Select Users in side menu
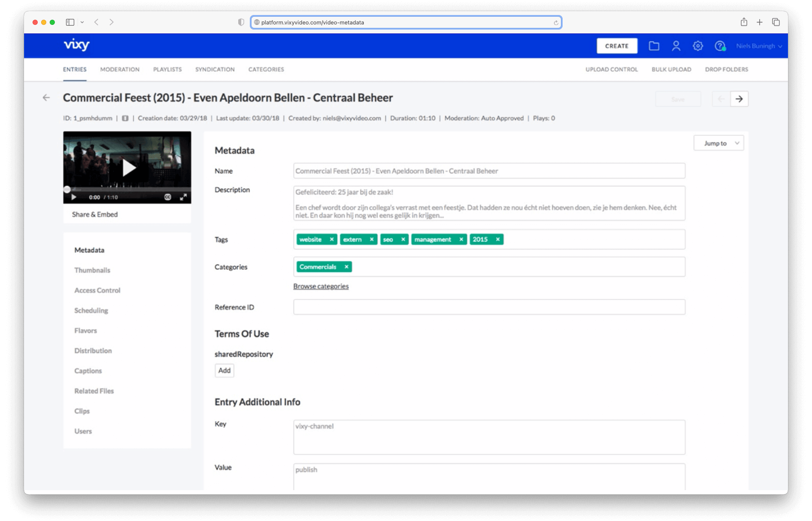 pyautogui.click(x=83, y=431)
